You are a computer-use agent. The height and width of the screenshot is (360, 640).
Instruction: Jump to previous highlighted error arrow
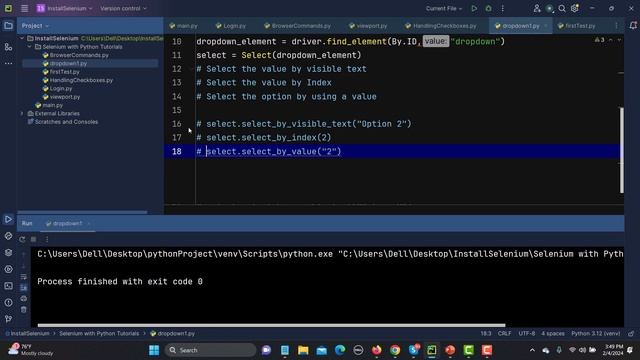tap(611, 40)
